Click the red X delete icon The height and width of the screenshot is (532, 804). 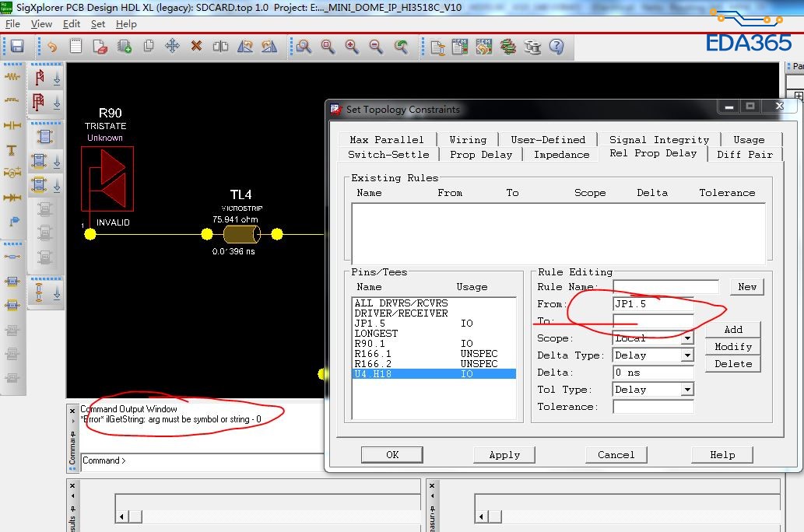pos(196,47)
